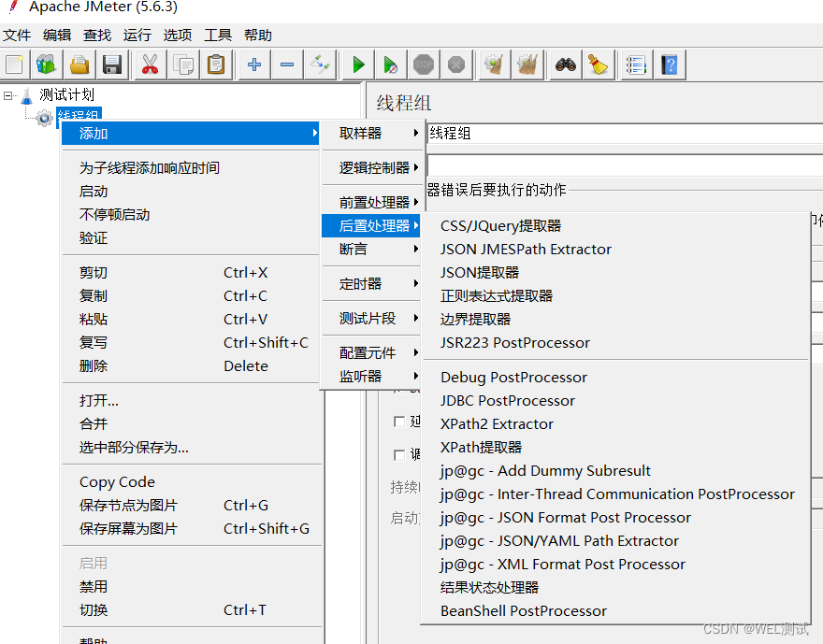Image resolution: width=823 pixels, height=644 pixels.
Task: Select the 测试计划 tree item
Action: (66, 95)
